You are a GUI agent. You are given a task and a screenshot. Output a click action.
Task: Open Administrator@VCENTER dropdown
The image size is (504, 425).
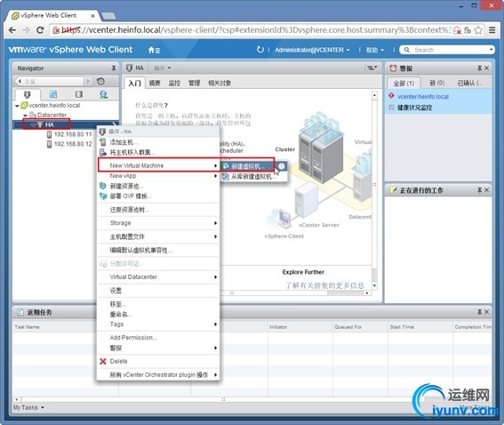click(312, 50)
